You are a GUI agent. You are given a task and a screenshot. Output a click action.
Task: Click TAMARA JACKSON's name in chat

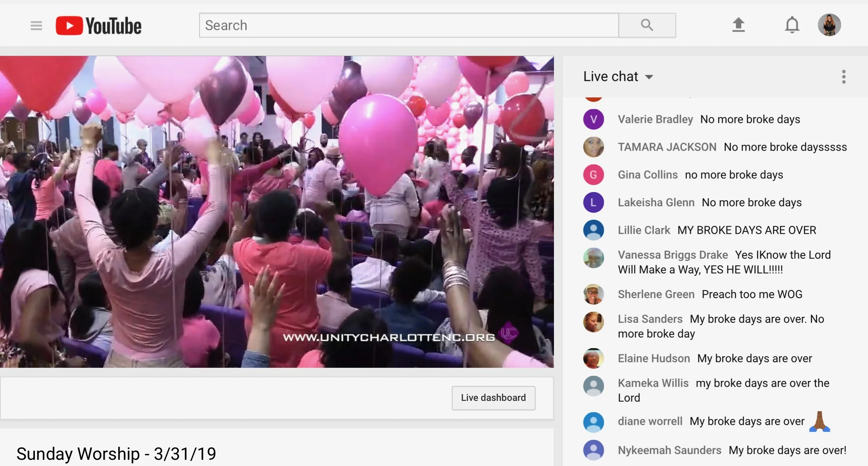point(667,147)
